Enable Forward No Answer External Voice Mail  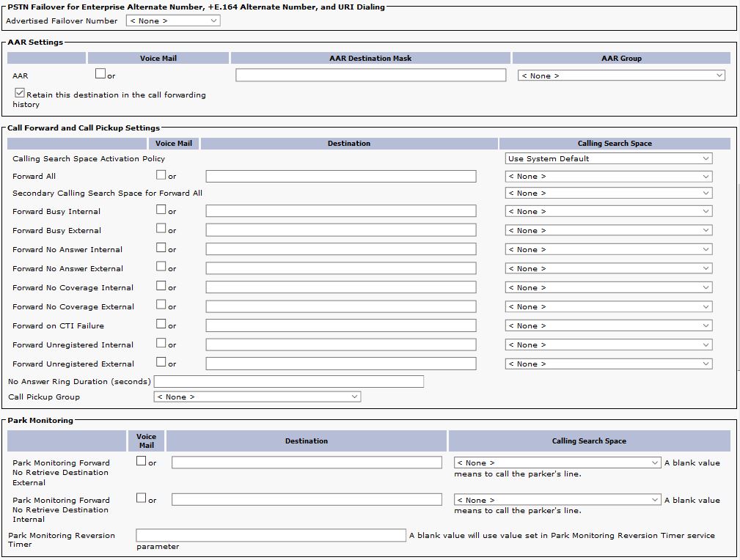161,268
